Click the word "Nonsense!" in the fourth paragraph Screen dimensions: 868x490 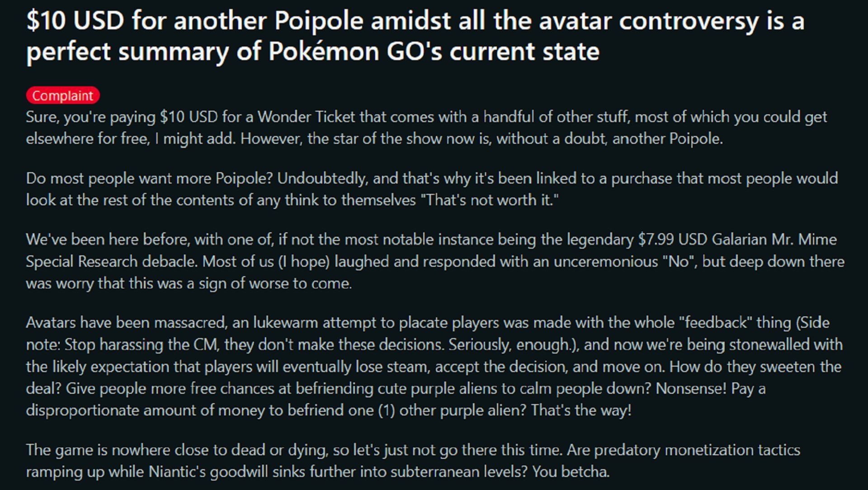(x=690, y=389)
